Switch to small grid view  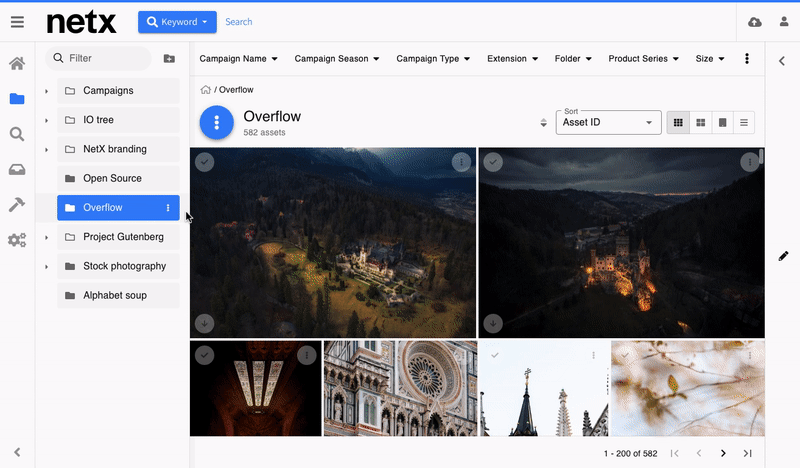coord(678,122)
